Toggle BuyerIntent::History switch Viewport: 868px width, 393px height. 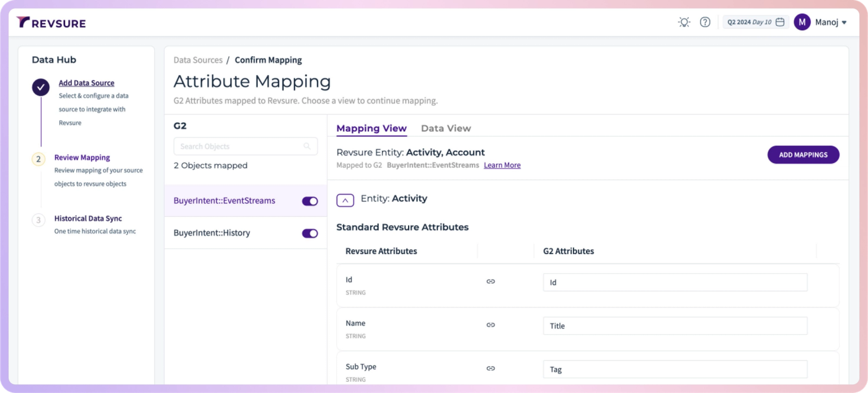click(310, 233)
